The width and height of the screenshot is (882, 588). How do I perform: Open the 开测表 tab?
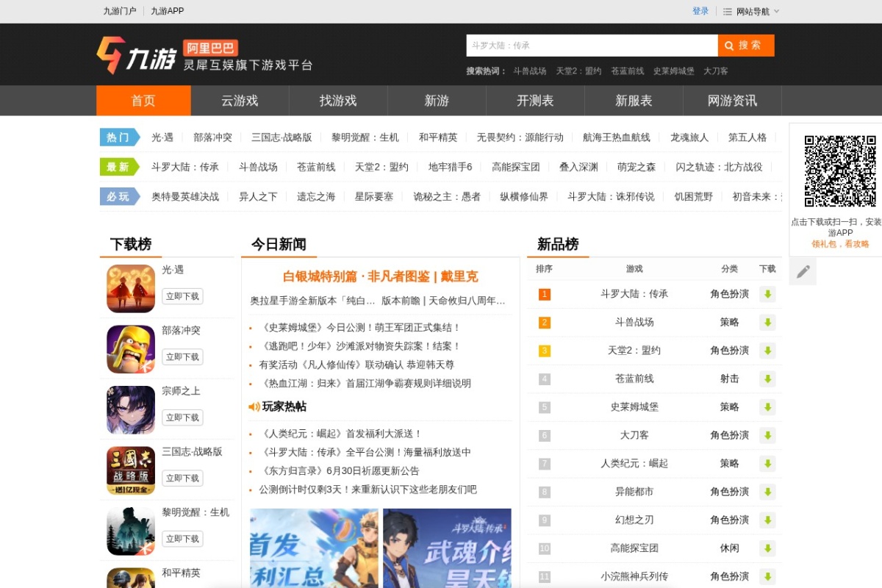pyautogui.click(x=535, y=101)
